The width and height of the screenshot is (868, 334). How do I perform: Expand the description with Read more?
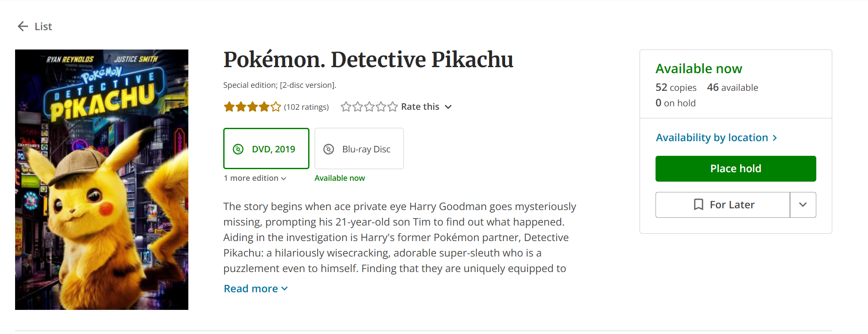(256, 289)
